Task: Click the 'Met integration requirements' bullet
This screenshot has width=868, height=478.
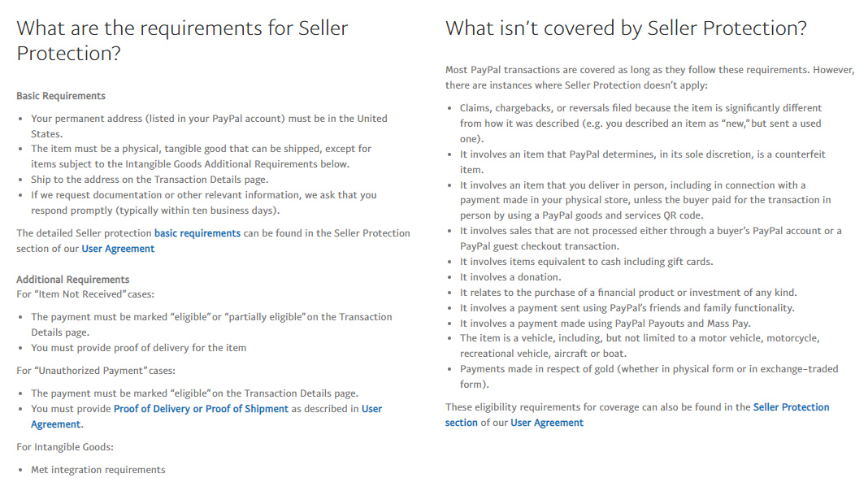Action: [98, 470]
